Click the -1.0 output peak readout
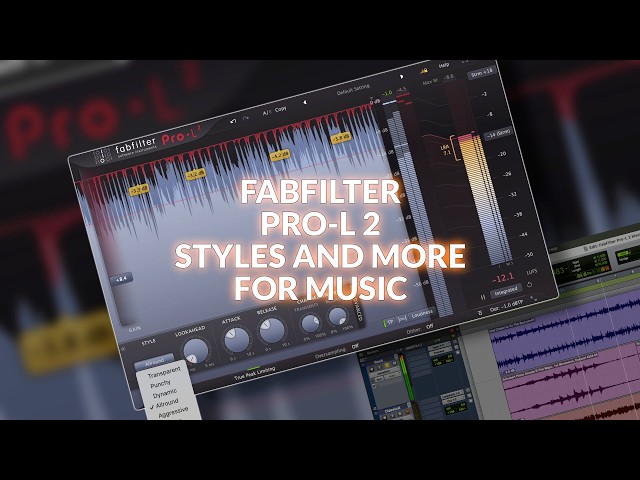Image resolution: width=640 pixels, height=480 pixels. click(387, 93)
